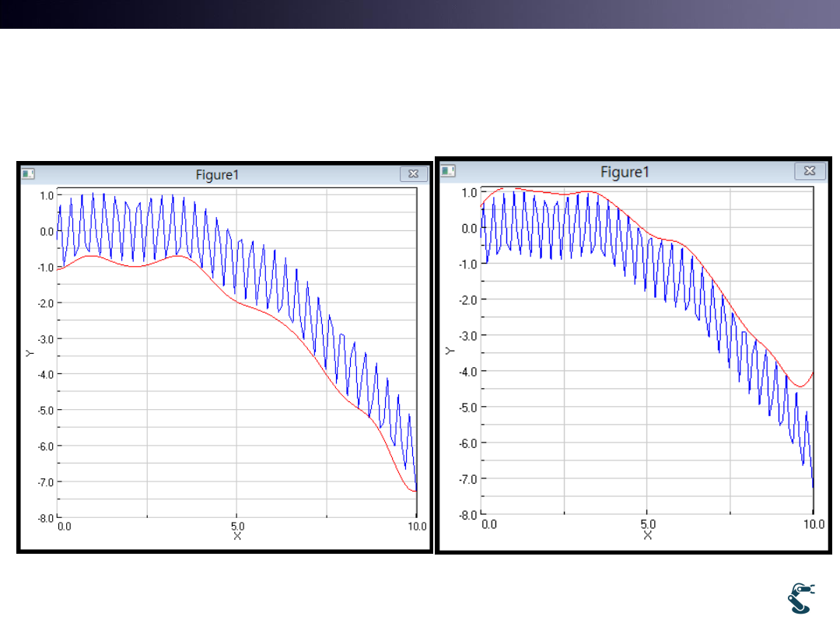Click the 10.0 x-axis tick in left plot
Image resolution: width=840 pixels, height=630 pixels.
point(417,526)
